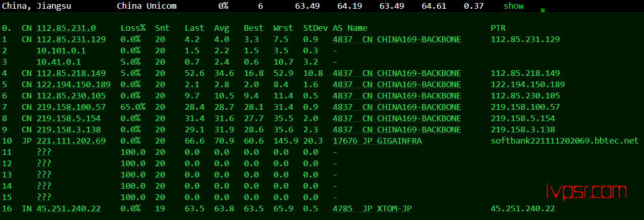Select the 64.19 value in top row
The width and height of the screenshot is (644, 220).
pyautogui.click(x=349, y=6)
